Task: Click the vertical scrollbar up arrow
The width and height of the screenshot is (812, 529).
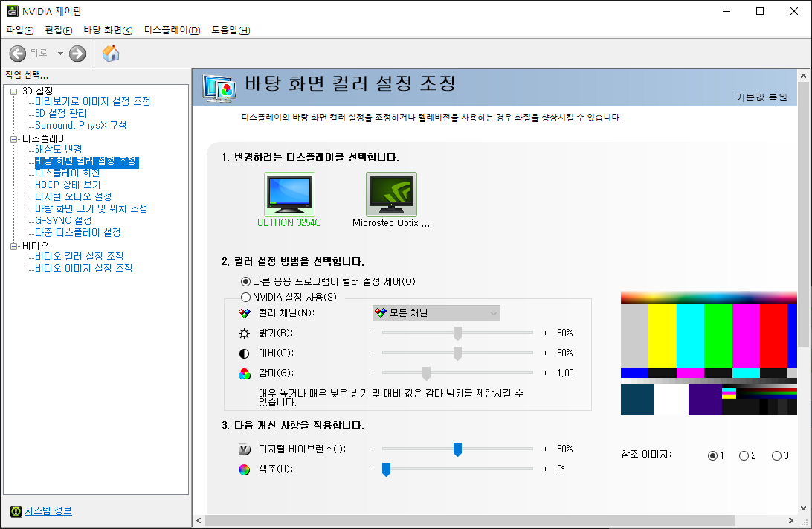Action: [803, 76]
